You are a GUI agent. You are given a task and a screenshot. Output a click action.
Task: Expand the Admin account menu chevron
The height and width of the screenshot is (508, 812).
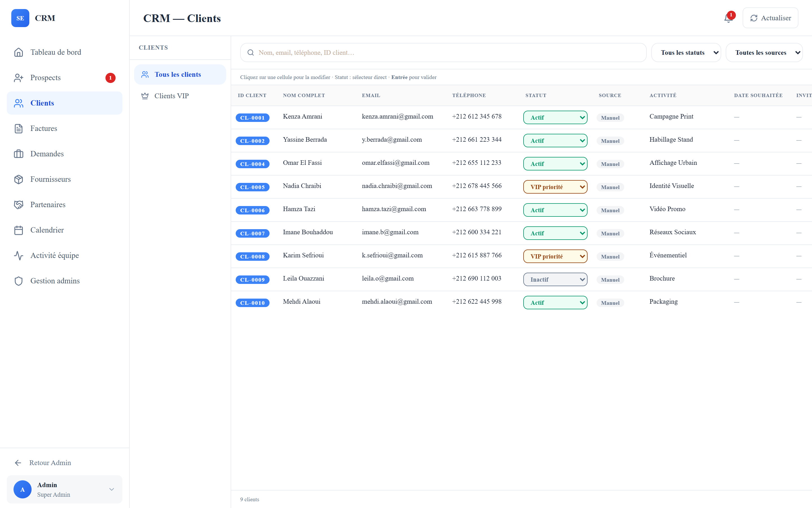112,490
